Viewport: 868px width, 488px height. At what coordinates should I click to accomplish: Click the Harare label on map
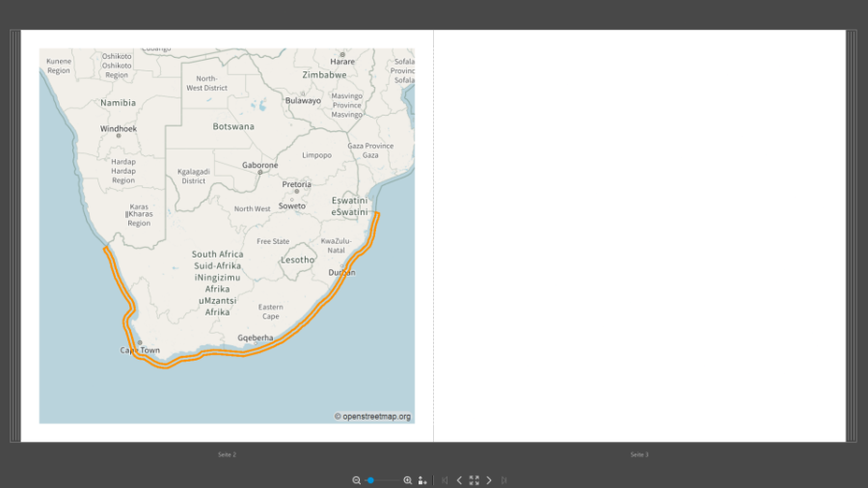point(342,61)
